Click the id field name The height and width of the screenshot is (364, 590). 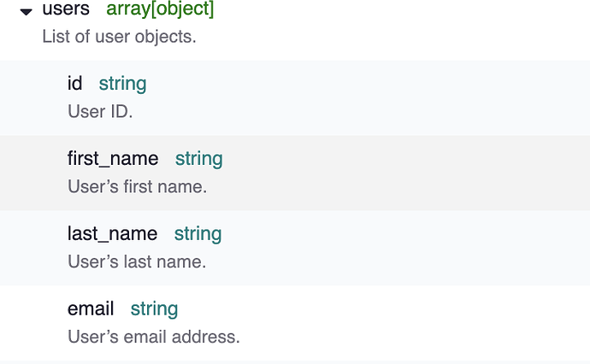click(x=75, y=84)
